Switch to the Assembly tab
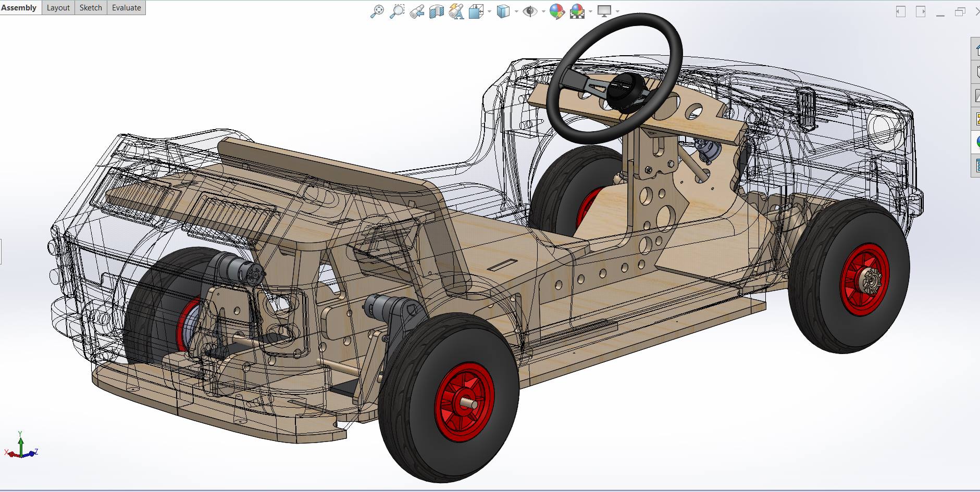This screenshot has height=492, width=980. coord(20,8)
